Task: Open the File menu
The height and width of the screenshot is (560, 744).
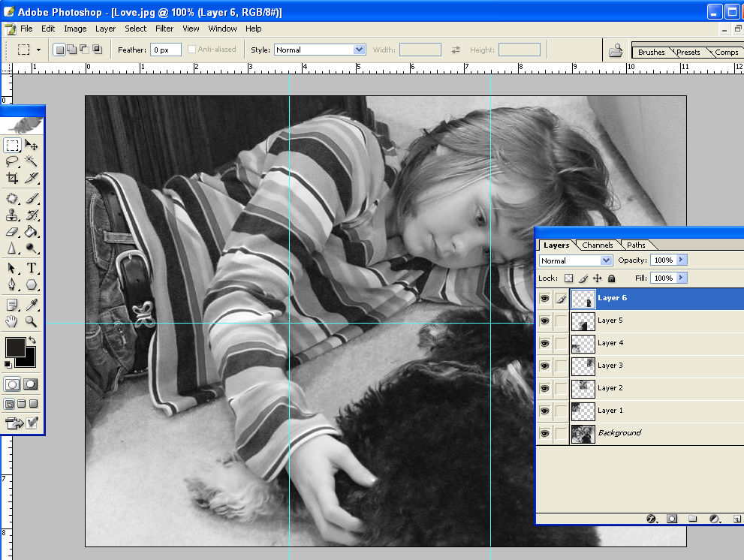Action: coord(26,29)
